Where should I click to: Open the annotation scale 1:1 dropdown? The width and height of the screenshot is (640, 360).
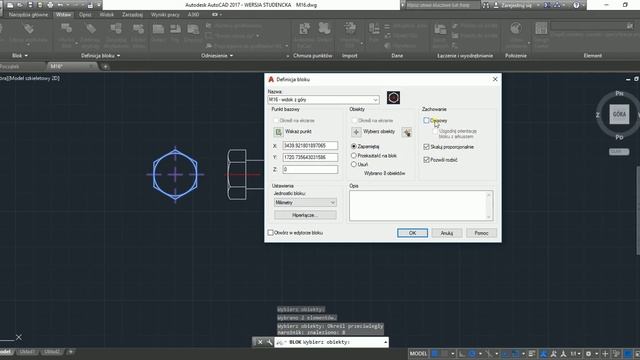point(576,353)
